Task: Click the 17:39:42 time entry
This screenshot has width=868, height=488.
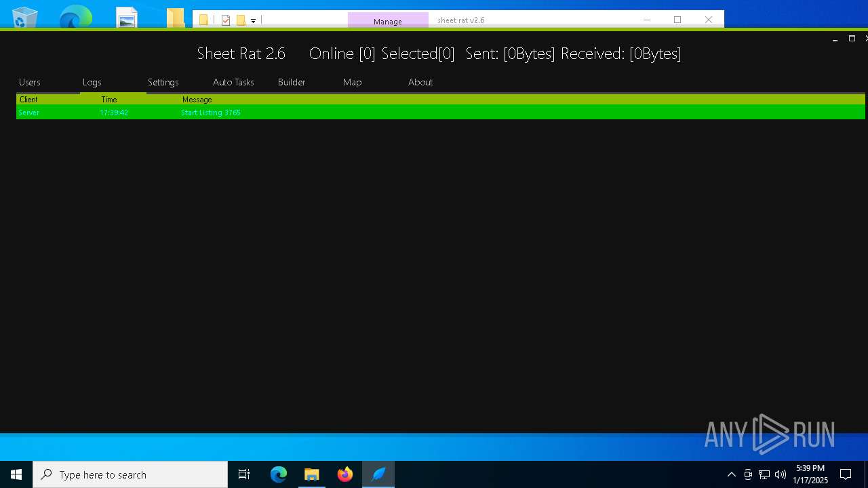Action: tap(114, 113)
